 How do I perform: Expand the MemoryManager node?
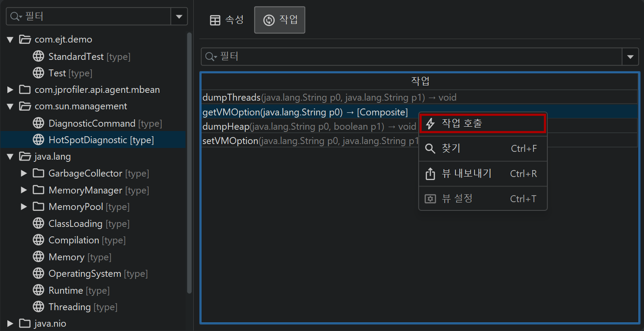pos(24,190)
